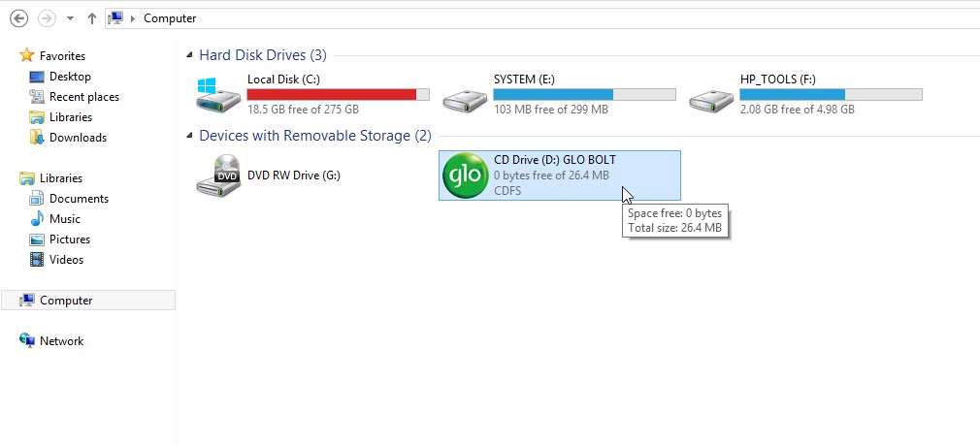Expand the address bar Computer chevron

click(x=133, y=18)
